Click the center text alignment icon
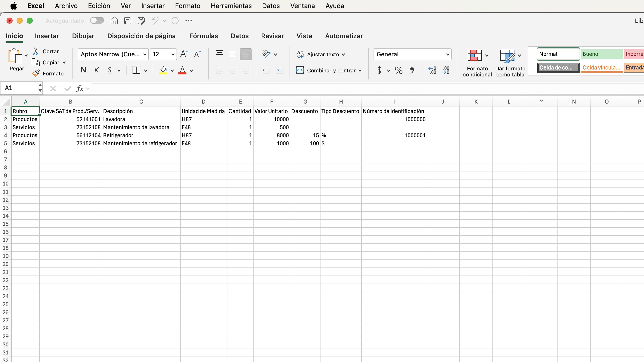This screenshot has width=644, height=362. pos(232,70)
